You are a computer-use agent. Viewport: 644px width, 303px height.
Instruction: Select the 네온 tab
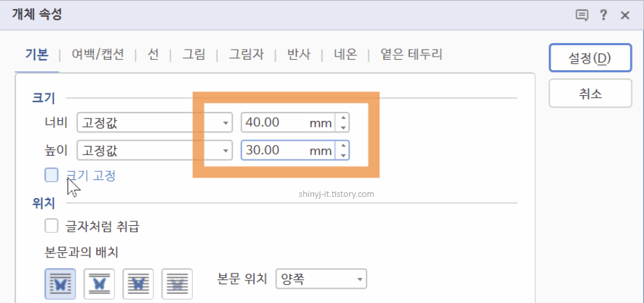[345, 55]
